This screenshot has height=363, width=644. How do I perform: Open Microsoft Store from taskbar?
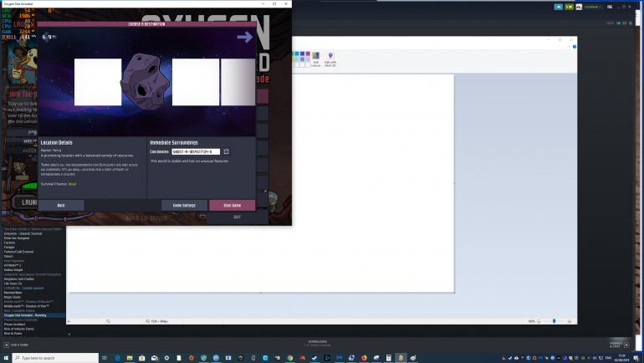point(142,358)
